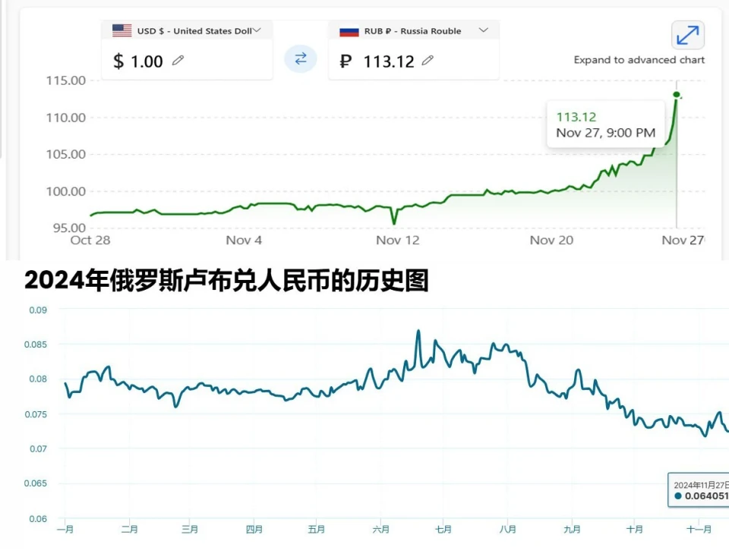Click the 'Oct 28' date axis label
The image size is (729, 560).
[90, 241]
